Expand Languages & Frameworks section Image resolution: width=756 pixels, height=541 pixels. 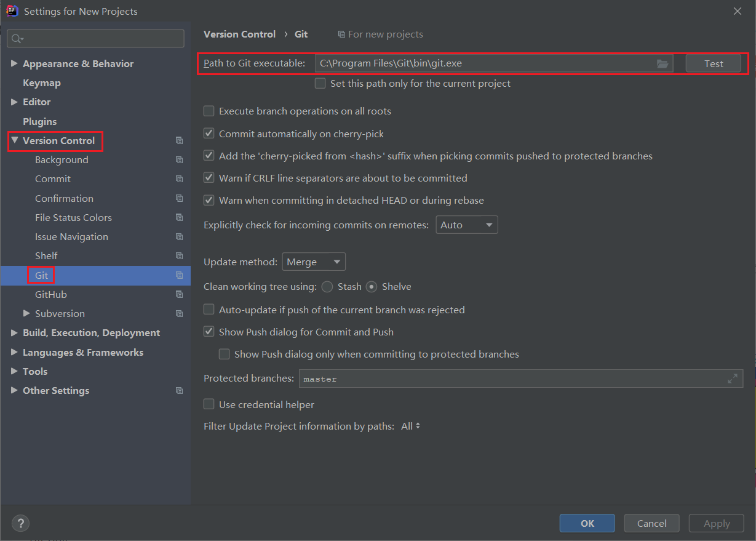pyautogui.click(x=14, y=352)
